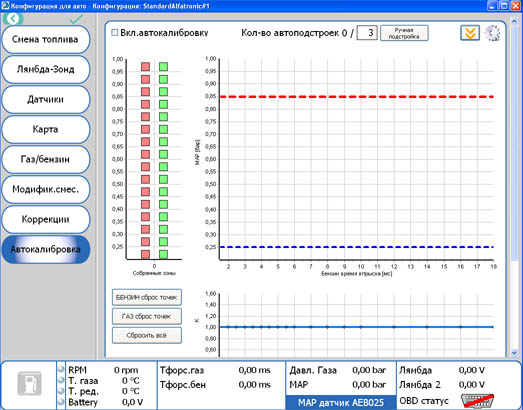Click the Тфорс.газ value 0,00 ms

tap(254, 370)
